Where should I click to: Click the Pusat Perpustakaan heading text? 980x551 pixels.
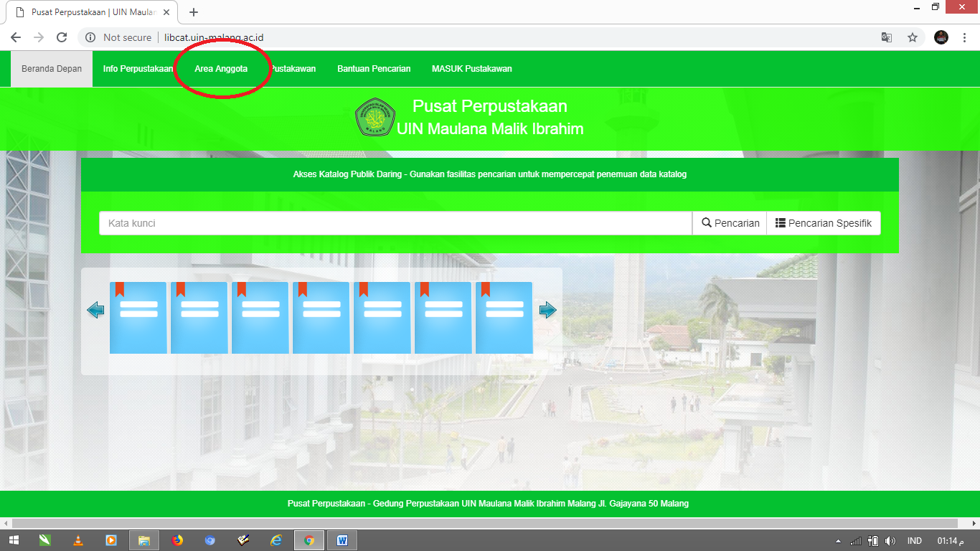pos(490,106)
